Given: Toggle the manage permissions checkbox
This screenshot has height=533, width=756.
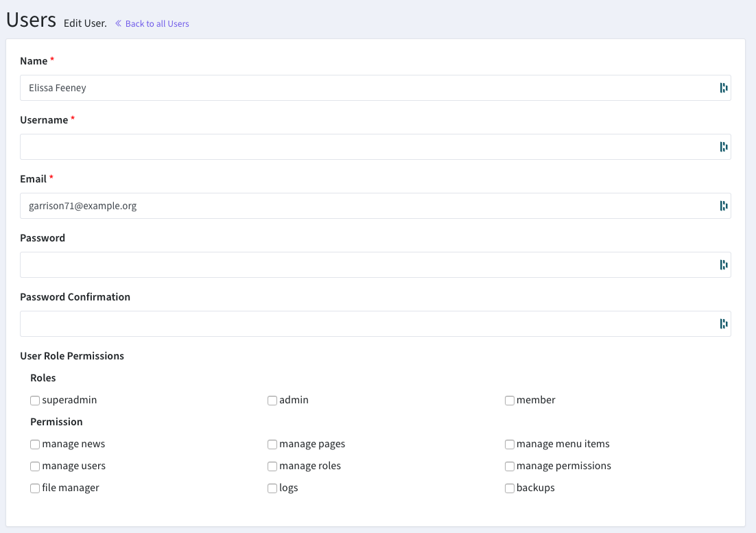Looking at the screenshot, I should pyautogui.click(x=509, y=466).
